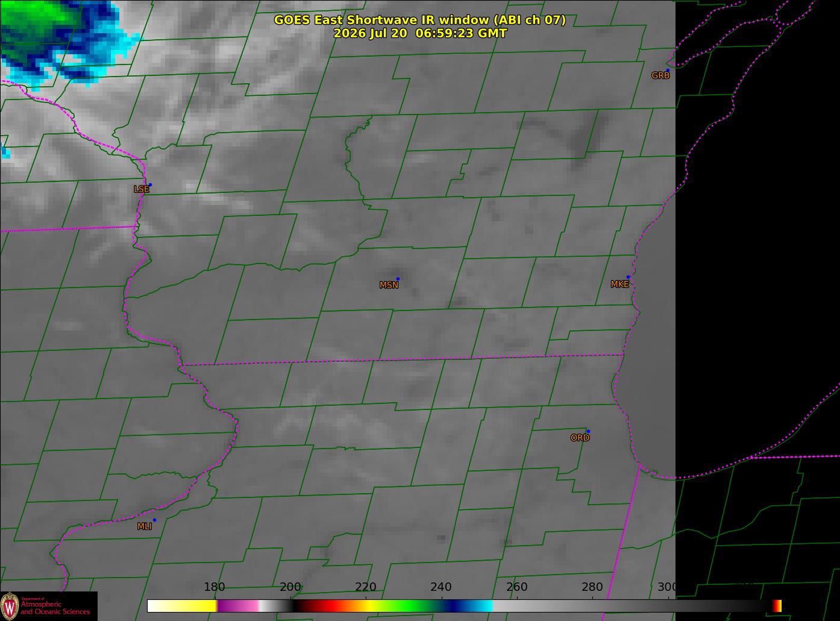Viewport: 840px width, 621px height.
Task: Click the MLI station marker label
Action: (145, 526)
